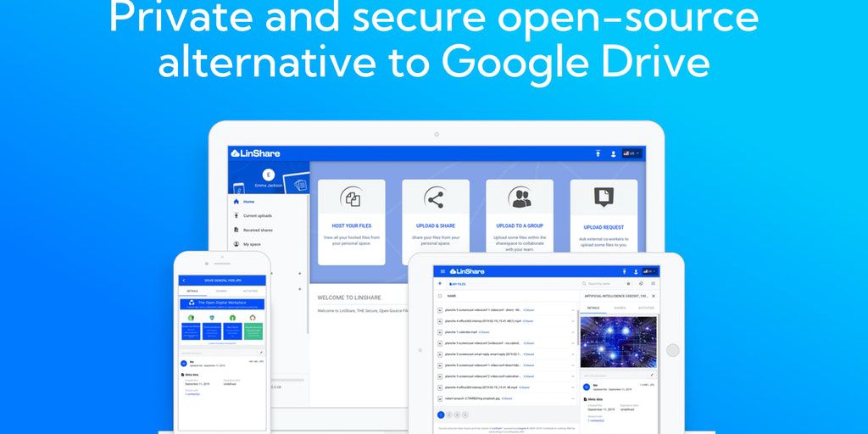
Task: Open the US language dropdown on laptop
Action: [x=632, y=153]
